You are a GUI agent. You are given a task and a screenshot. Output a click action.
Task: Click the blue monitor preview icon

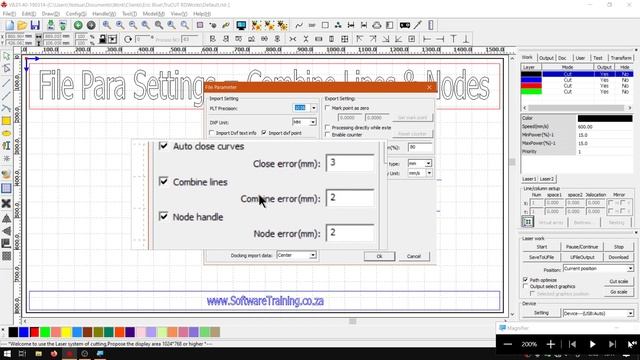coord(241,25)
